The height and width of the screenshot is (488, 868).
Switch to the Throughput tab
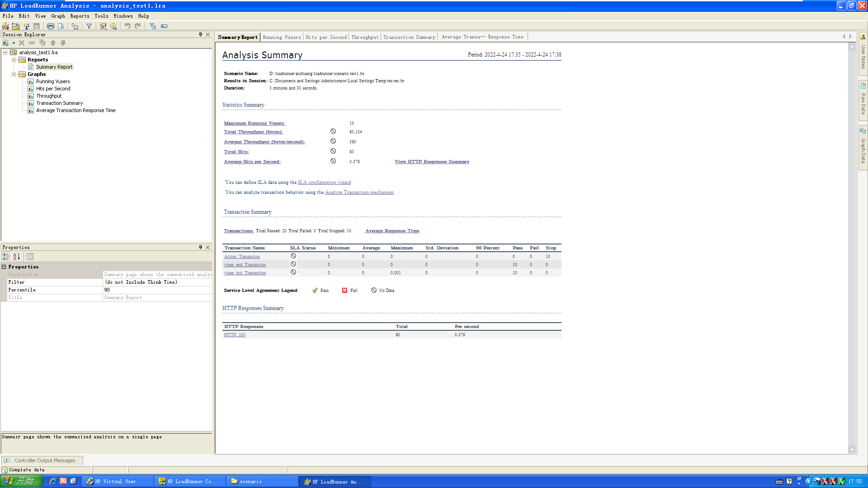coord(365,37)
